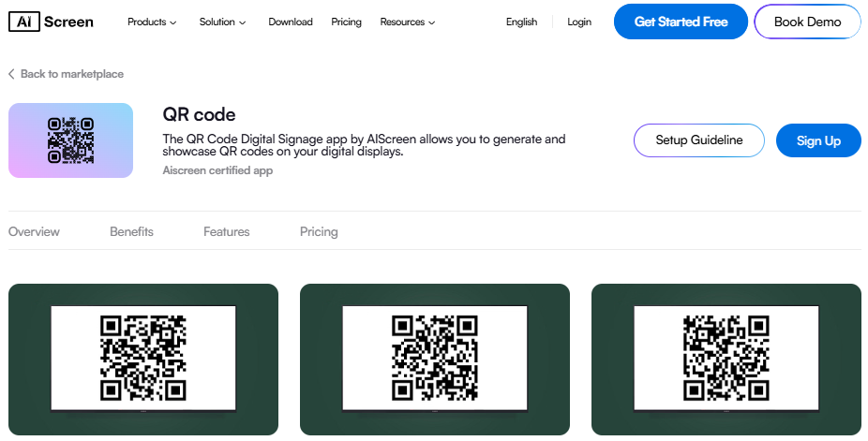Open the Download page
Screen dimensions: 868x441
click(290, 22)
